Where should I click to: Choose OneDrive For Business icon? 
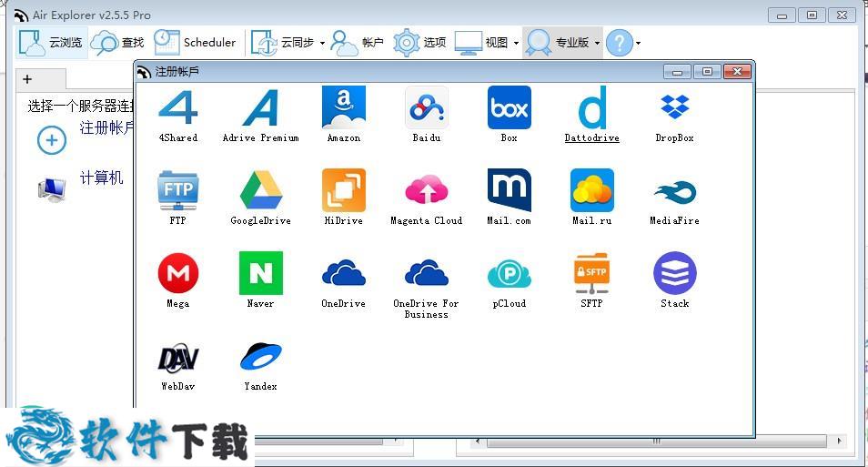point(426,272)
